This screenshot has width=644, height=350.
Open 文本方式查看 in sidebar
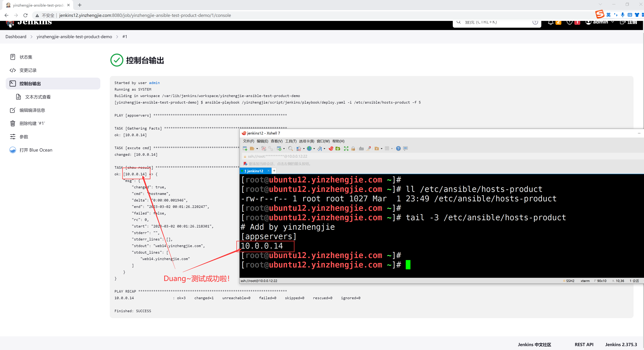point(38,97)
